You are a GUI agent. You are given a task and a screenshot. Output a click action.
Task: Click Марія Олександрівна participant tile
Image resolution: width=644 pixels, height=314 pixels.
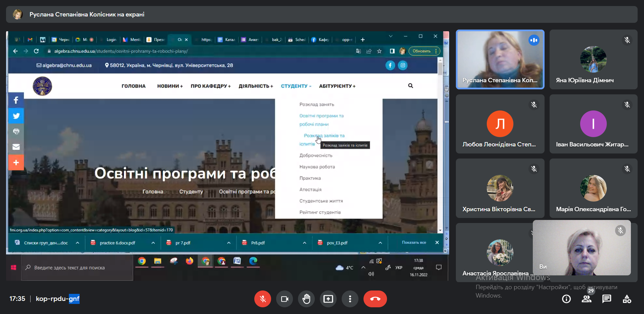[x=594, y=188]
